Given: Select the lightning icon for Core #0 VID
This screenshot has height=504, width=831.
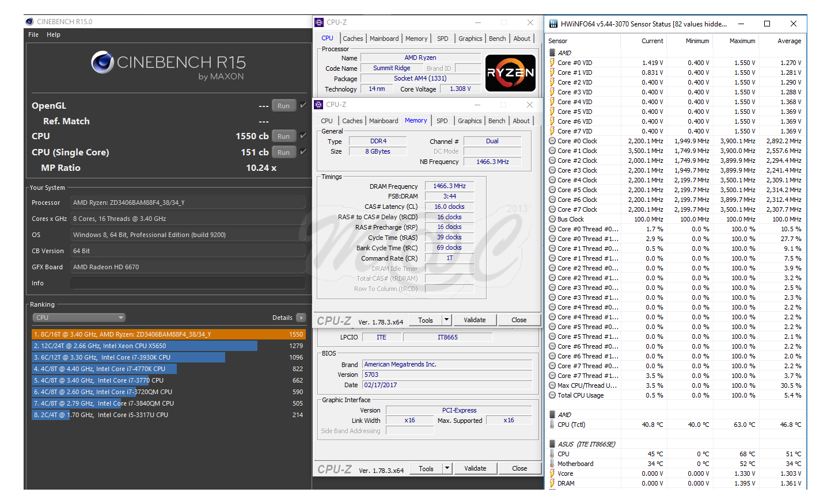Looking at the screenshot, I should click(x=552, y=63).
